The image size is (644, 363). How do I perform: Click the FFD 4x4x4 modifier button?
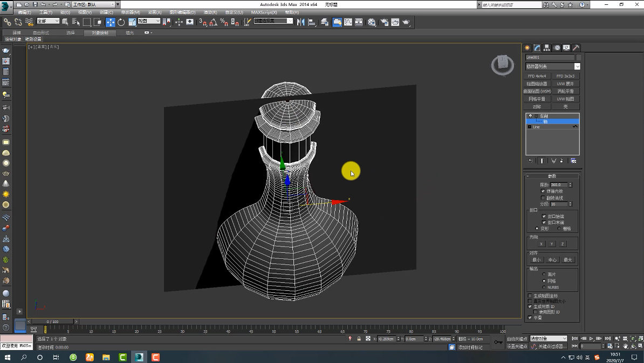tap(537, 76)
